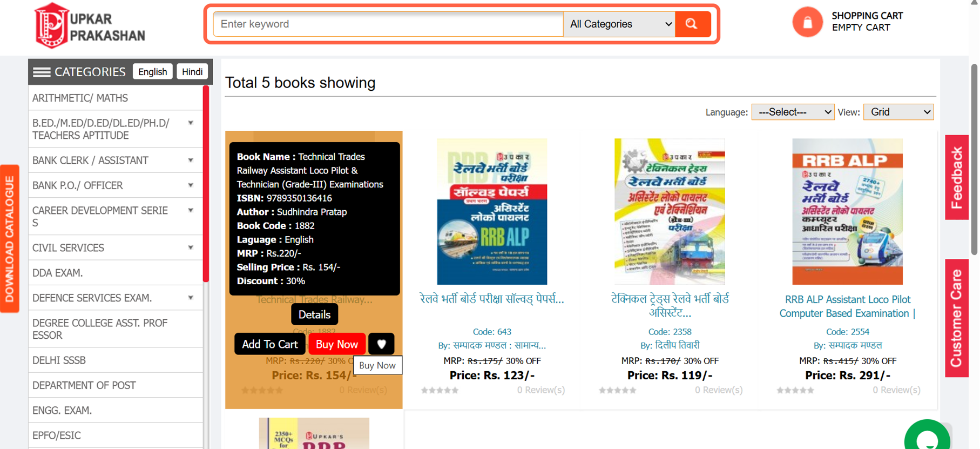Click the author link for Code 2358 book
This screenshot has height=449, width=980.
670,345
